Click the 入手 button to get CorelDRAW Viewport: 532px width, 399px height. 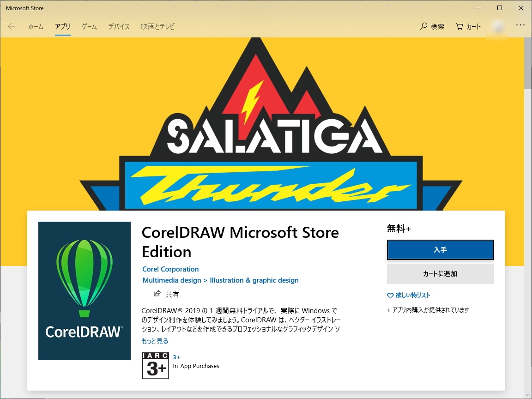pyautogui.click(x=440, y=249)
